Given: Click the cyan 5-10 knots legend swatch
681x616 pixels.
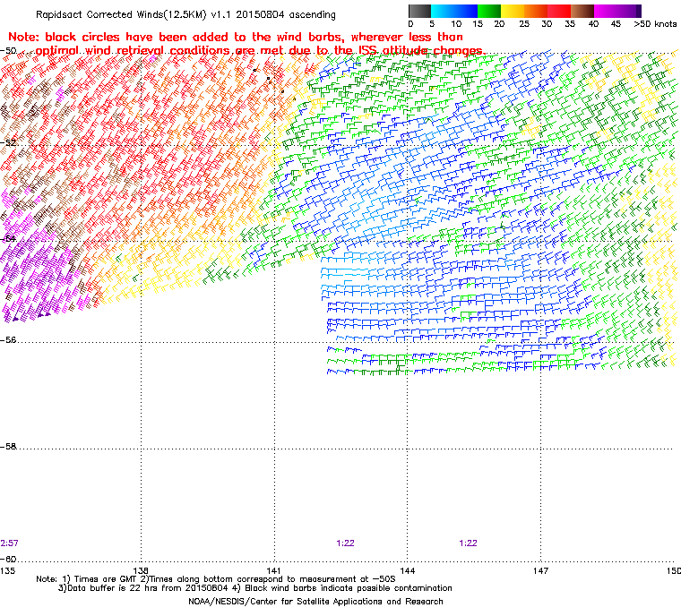Looking at the screenshot, I should tap(443, 11).
